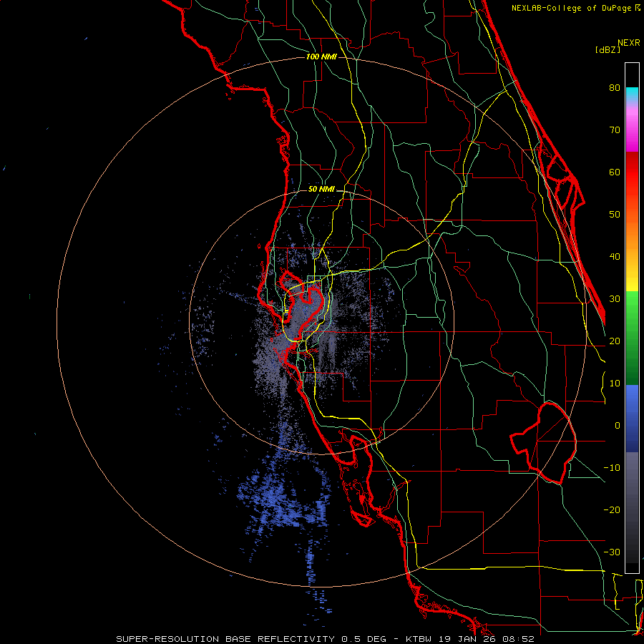The width and height of the screenshot is (644, 644).
Task: Click the 80 value on the dBZ scale
Action: click(615, 87)
